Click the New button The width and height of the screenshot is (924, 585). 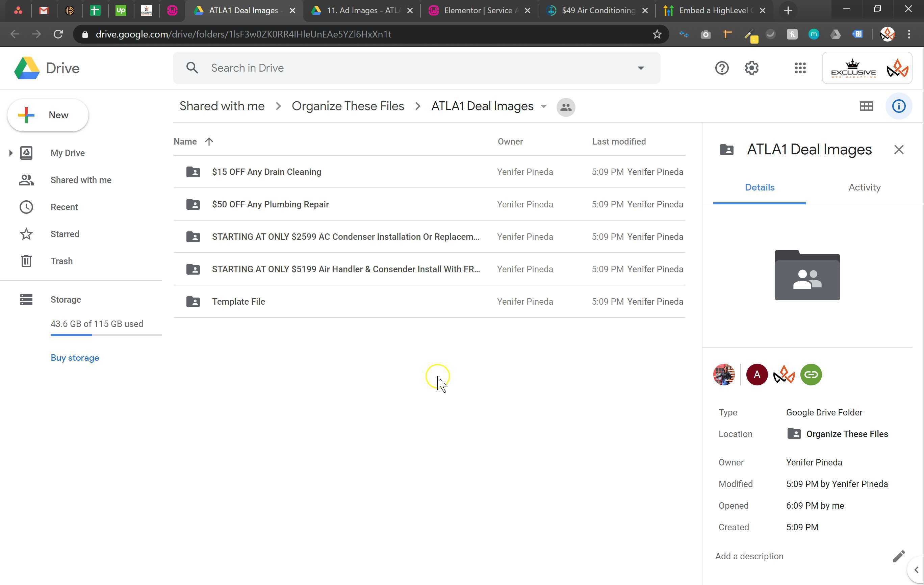pyautogui.click(x=48, y=115)
